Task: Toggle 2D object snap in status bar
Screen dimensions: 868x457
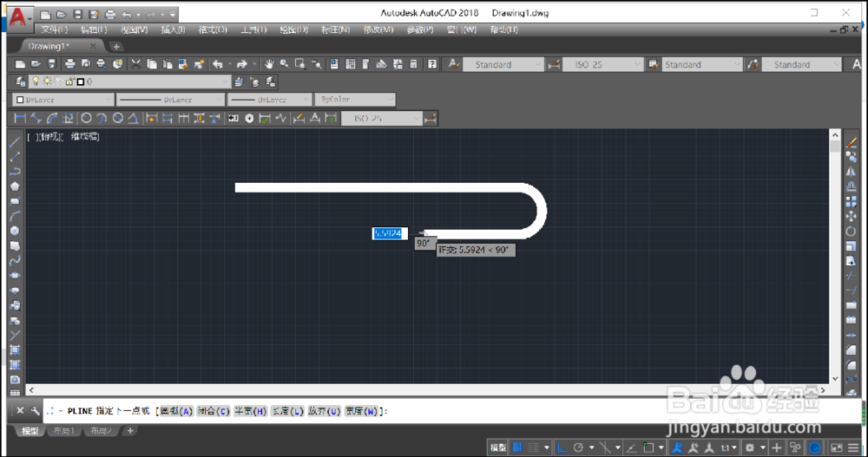Action: tap(648, 447)
